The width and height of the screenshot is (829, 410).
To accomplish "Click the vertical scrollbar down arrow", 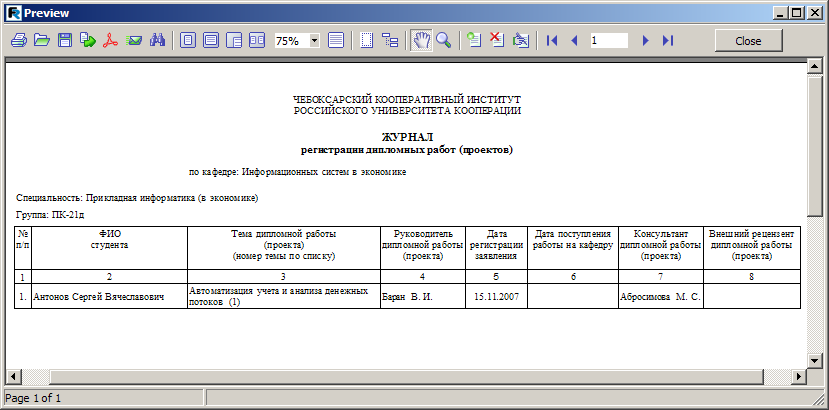I will (815, 361).
